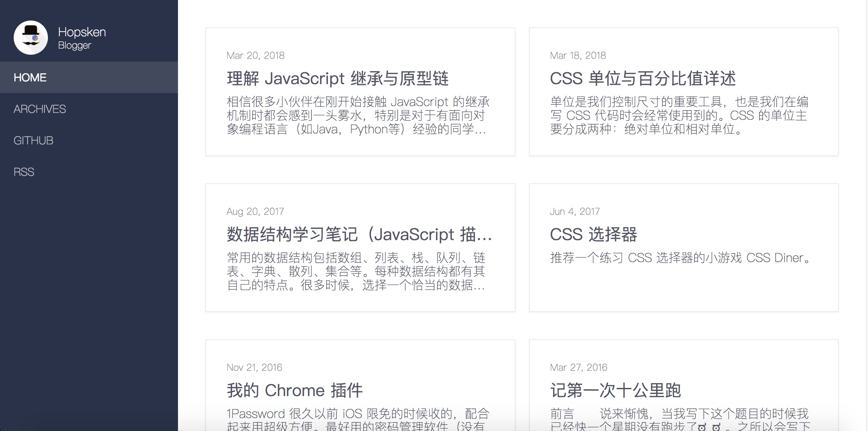Click the Mar 20, 2018 post date
Image resolution: width=868 pixels, height=431 pixels.
coord(255,55)
